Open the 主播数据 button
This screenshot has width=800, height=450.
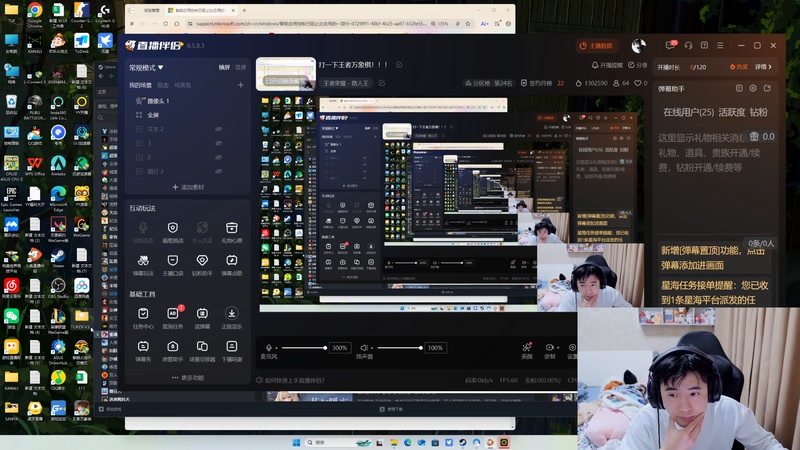point(596,45)
